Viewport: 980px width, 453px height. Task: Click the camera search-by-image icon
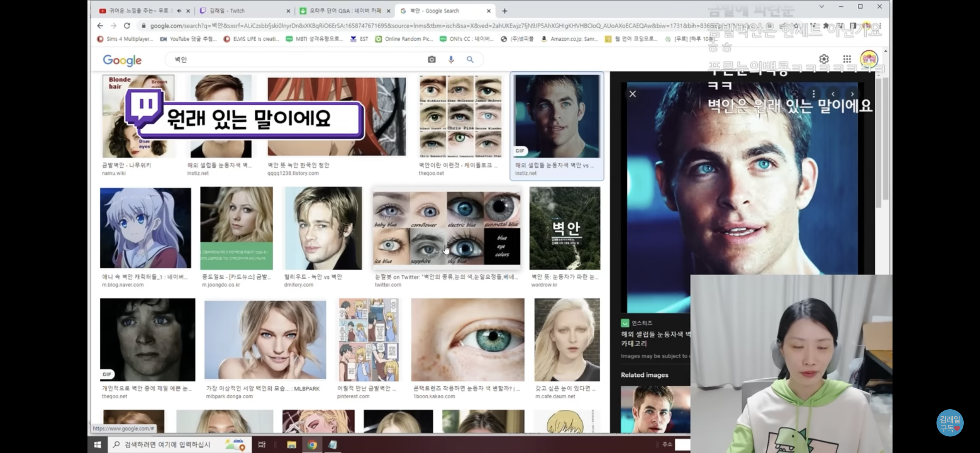coord(432,60)
